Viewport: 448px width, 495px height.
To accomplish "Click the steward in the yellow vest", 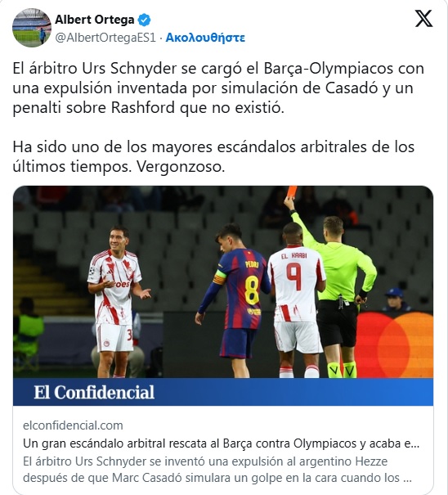I will pyautogui.click(x=29, y=333).
